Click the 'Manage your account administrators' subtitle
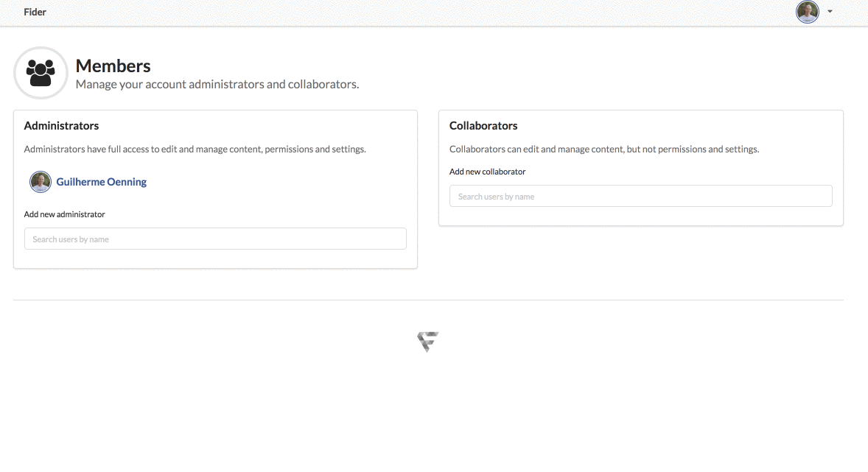This screenshot has height=472, width=868. (x=217, y=84)
